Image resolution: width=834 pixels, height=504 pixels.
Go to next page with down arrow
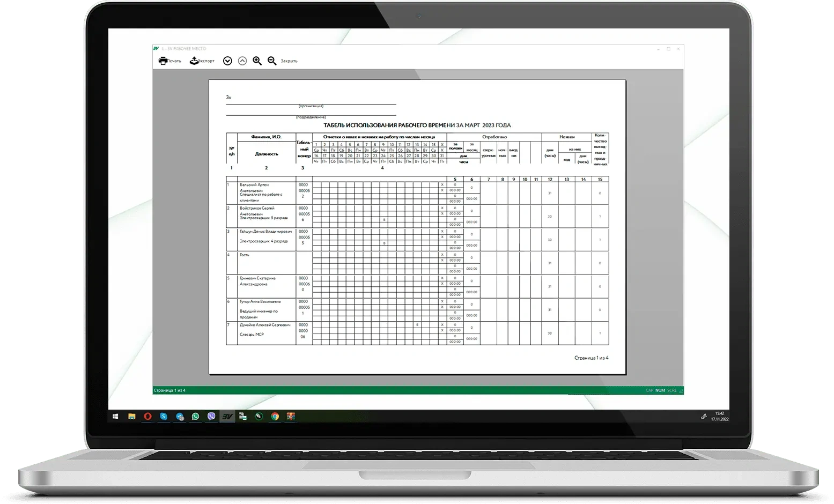coord(227,61)
